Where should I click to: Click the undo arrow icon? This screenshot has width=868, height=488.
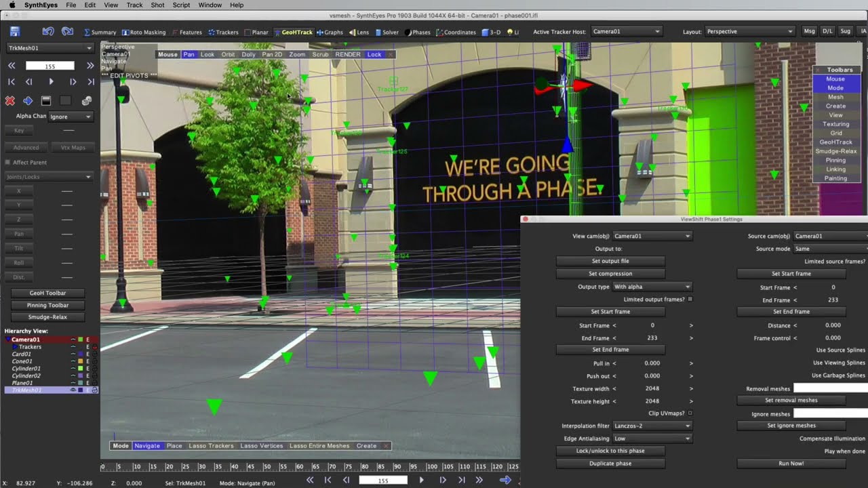(x=48, y=31)
